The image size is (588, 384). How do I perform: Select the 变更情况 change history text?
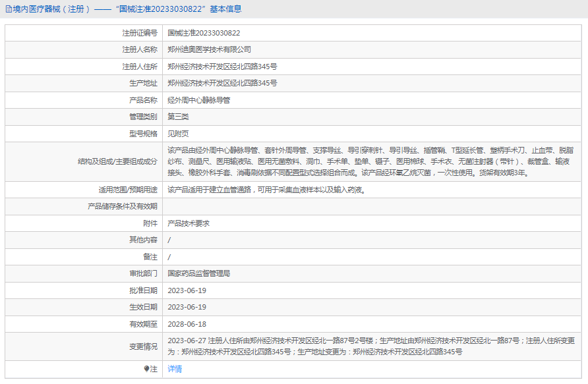[x=371, y=346]
